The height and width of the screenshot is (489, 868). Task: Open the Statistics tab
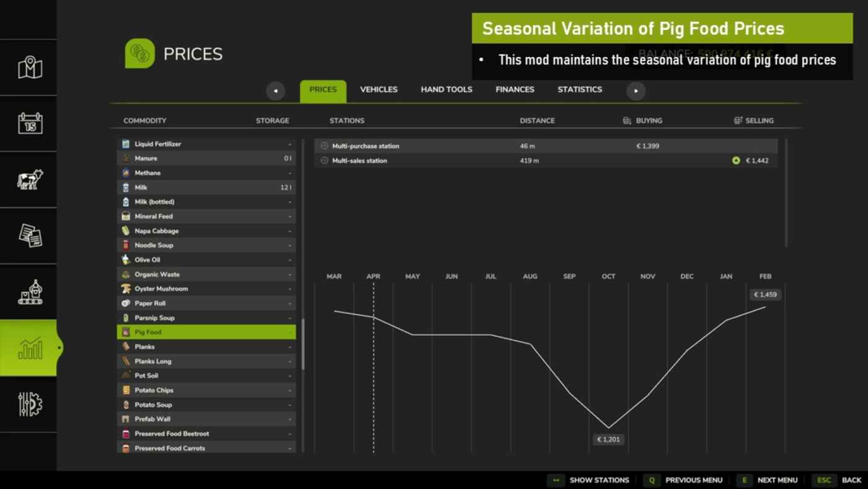579,89
